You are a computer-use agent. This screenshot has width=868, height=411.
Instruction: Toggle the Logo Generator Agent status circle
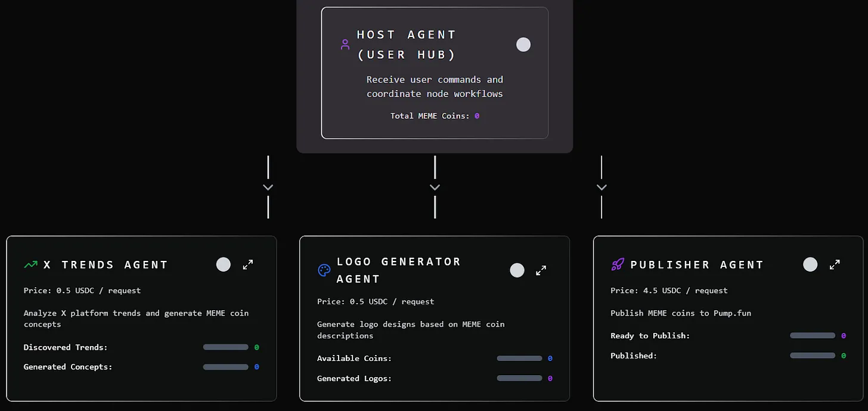[x=517, y=270]
